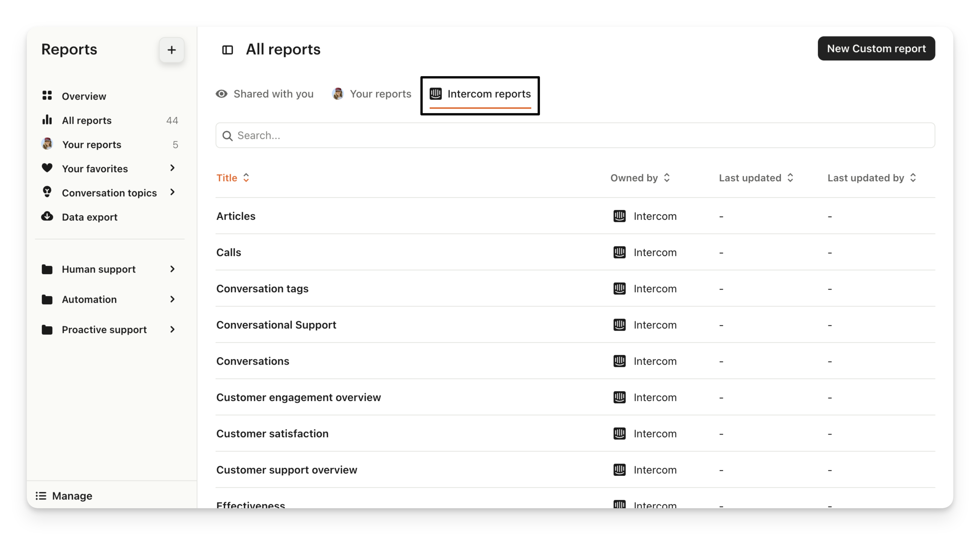Open Overview in the sidebar

pyautogui.click(x=84, y=96)
